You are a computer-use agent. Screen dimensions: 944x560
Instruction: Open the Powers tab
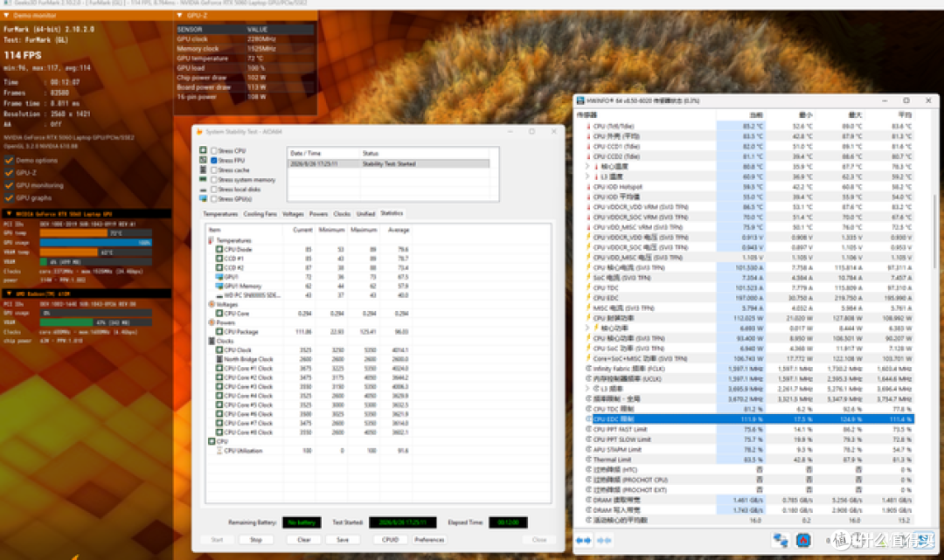tap(318, 213)
